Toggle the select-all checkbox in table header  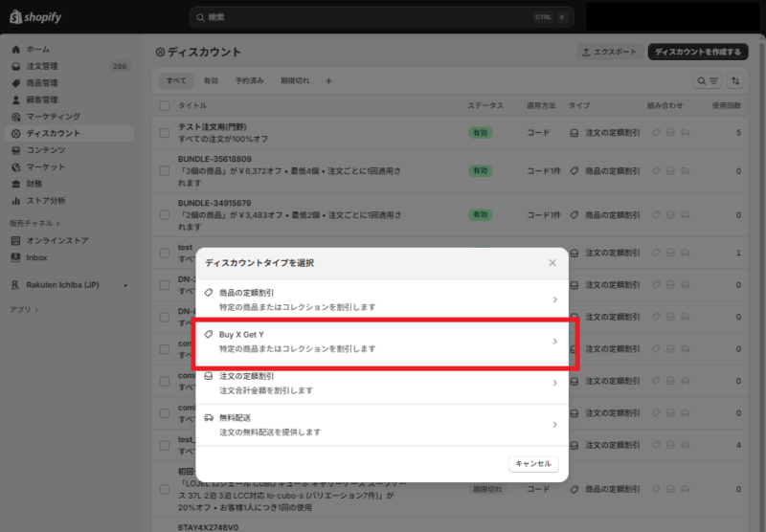(165, 105)
